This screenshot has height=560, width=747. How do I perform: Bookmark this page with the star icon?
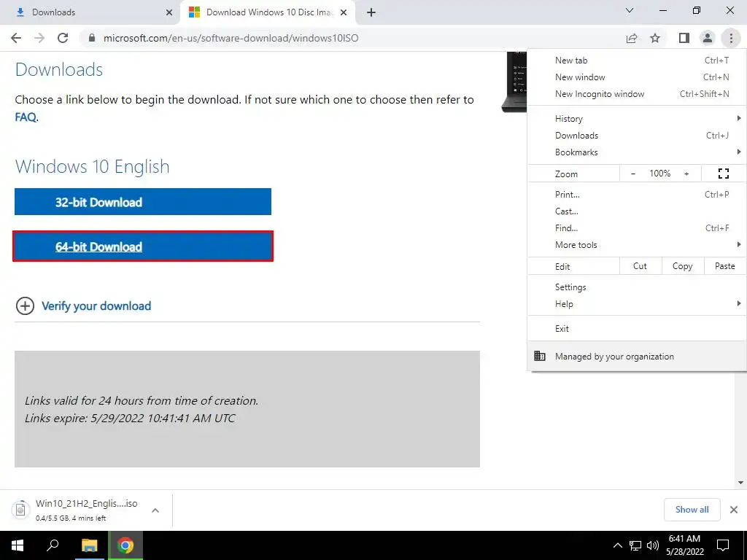coord(655,38)
